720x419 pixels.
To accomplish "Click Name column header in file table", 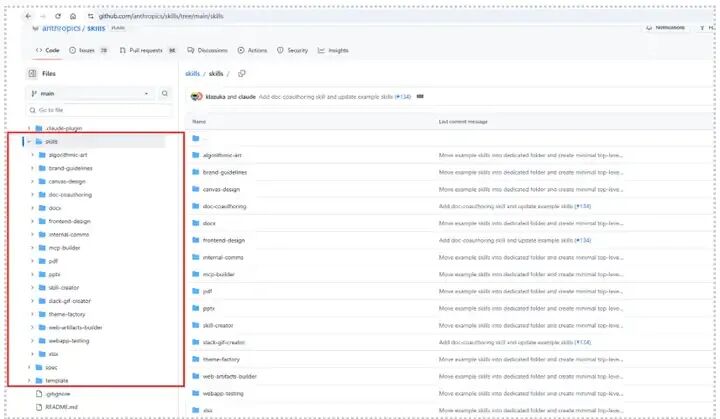I will [199, 121].
